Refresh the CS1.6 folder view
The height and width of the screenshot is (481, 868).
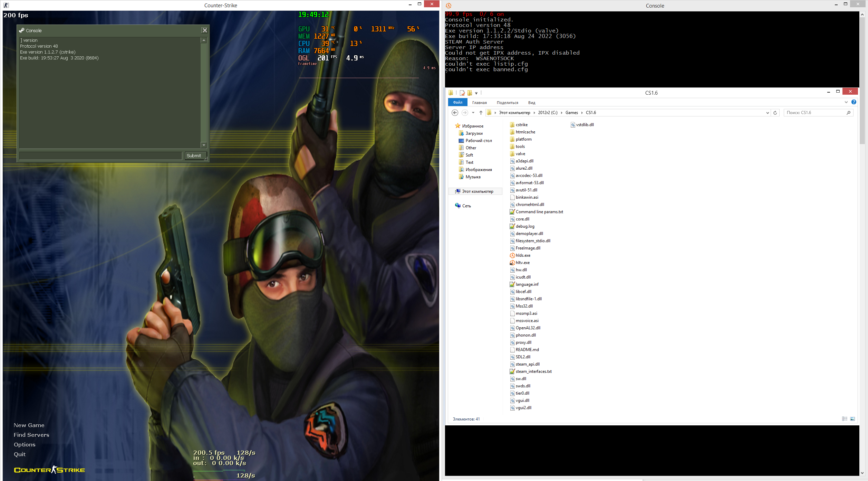point(775,113)
